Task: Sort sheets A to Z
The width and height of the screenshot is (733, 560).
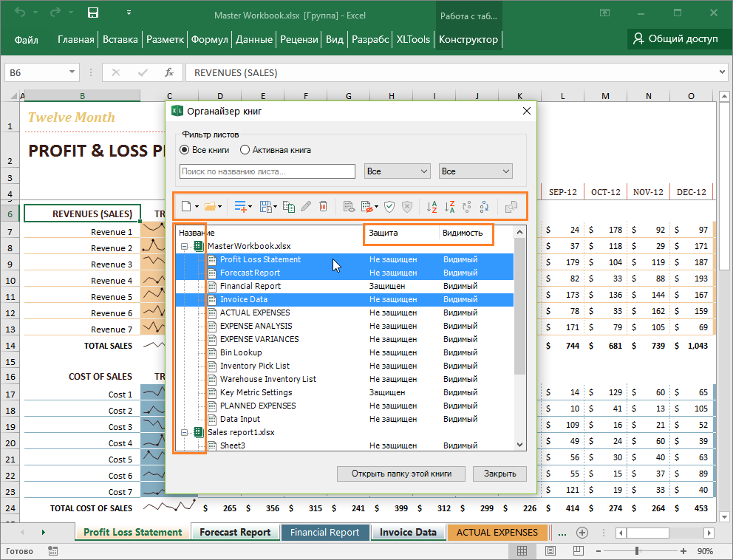Action: point(433,206)
